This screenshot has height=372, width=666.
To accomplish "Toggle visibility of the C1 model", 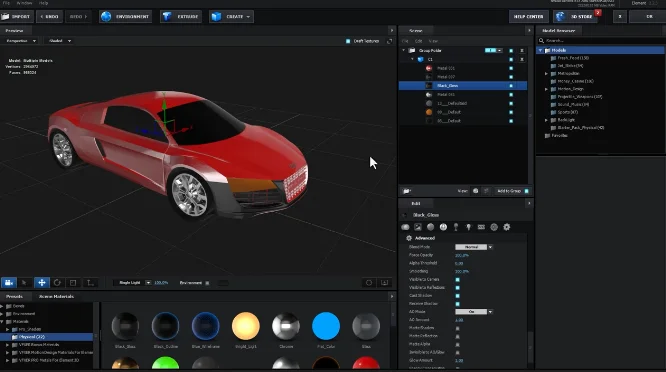I will click(511, 59).
